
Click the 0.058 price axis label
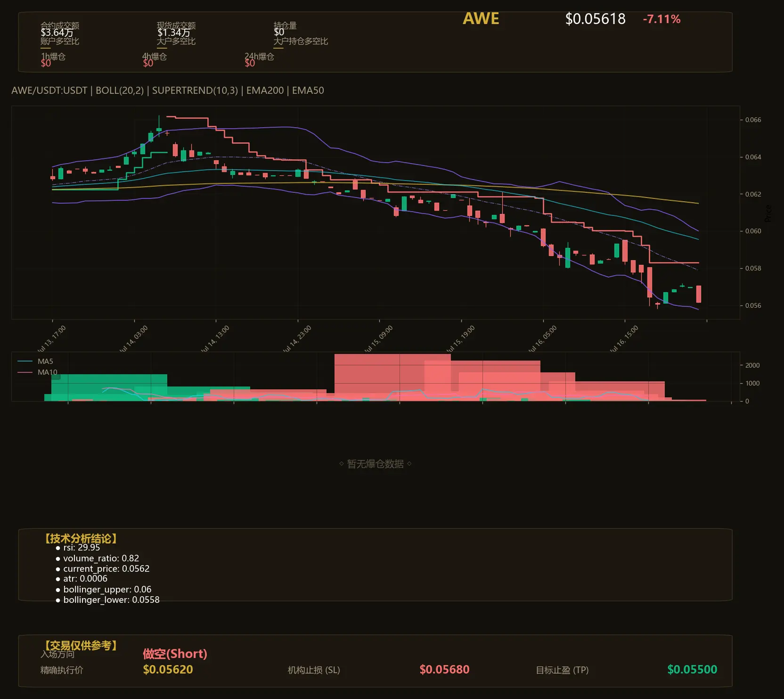click(753, 268)
